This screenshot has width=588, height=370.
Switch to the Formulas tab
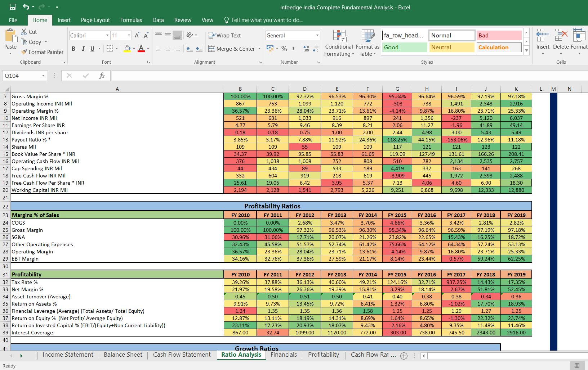click(131, 20)
